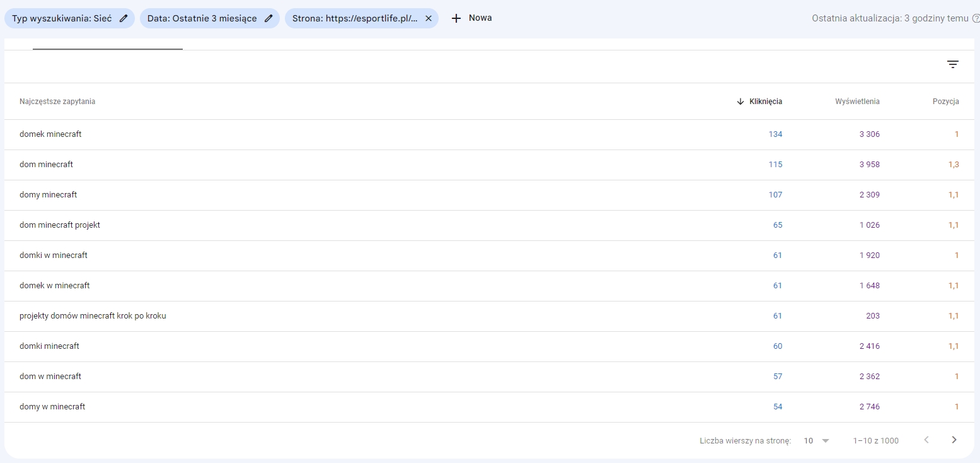Click the 2 309 impressions value
Viewport: 980px width, 463px height.
pos(870,195)
